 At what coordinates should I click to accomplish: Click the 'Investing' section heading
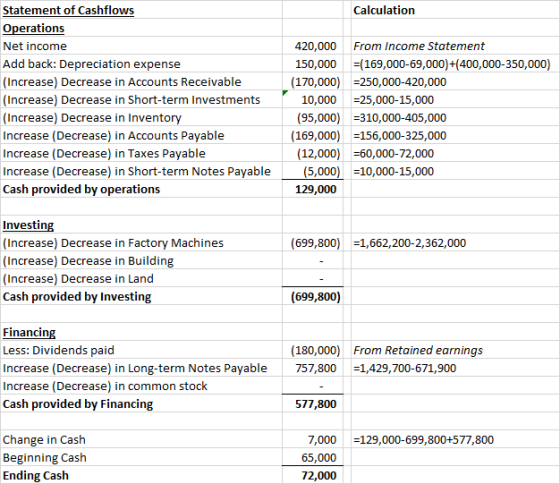[x=28, y=225]
